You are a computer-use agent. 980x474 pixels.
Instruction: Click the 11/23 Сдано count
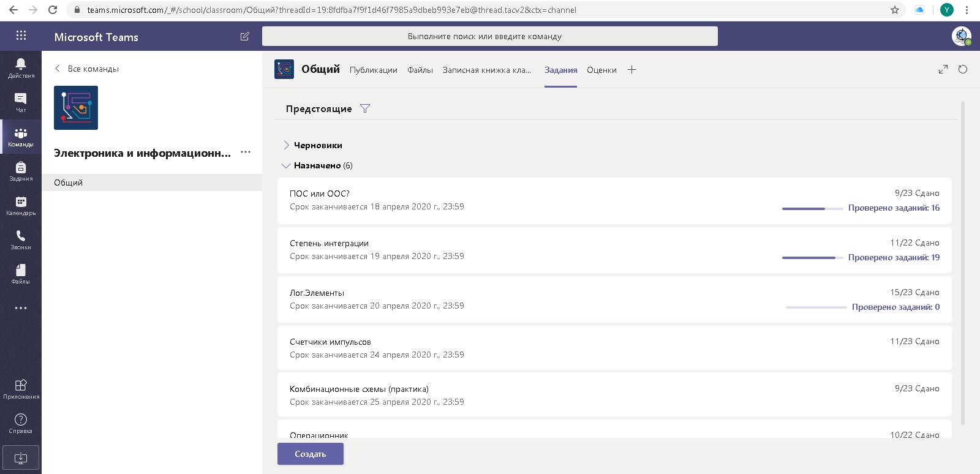coord(914,341)
